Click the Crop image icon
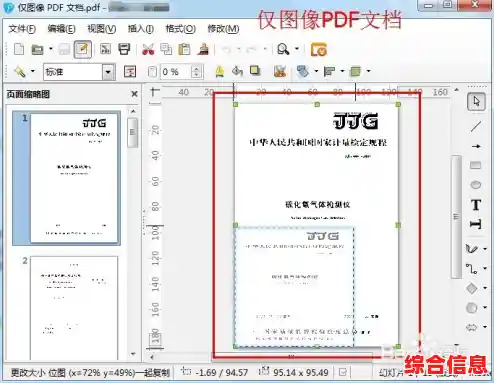 [x=280, y=71]
